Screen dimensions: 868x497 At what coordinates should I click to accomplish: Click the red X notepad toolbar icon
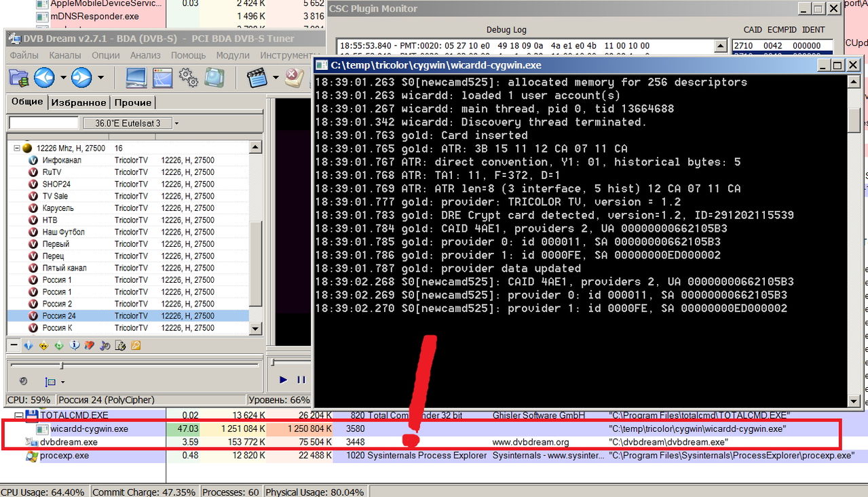coord(294,78)
